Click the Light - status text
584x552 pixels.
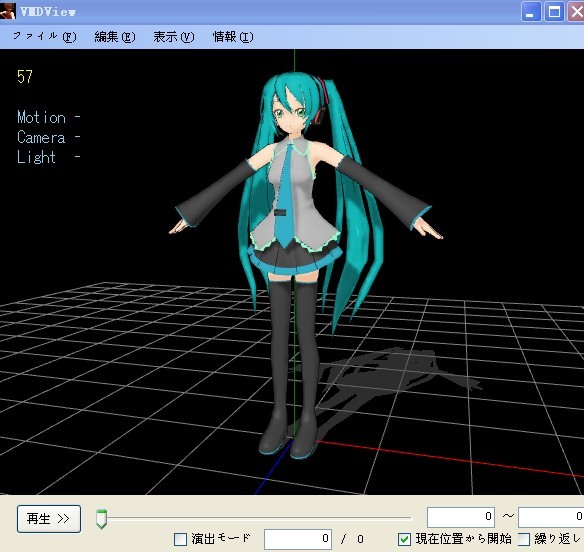pyautogui.click(x=49, y=157)
